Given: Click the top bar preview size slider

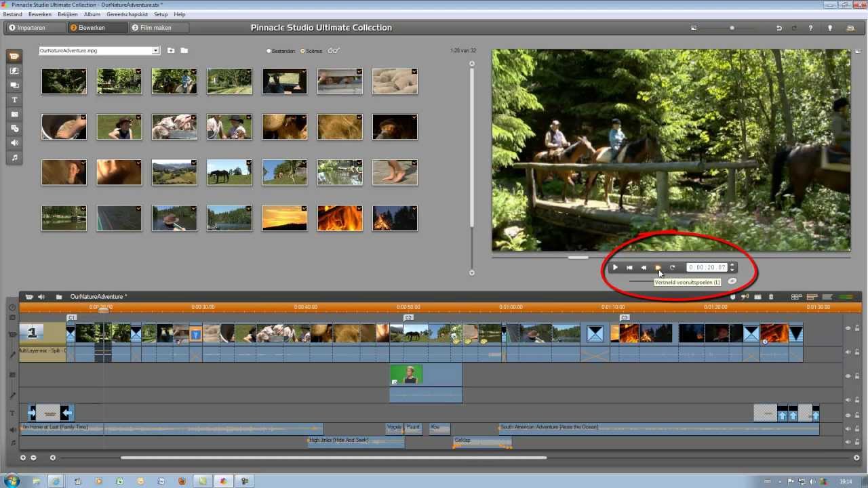Looking at the screenshot, I should tap(732, 28).
